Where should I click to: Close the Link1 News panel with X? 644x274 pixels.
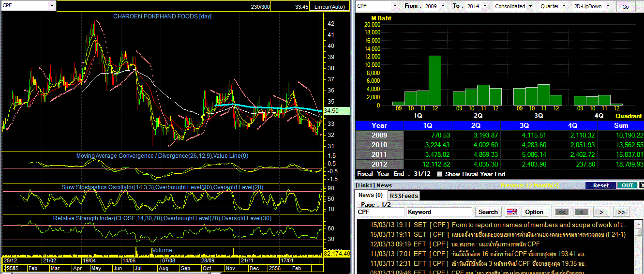[641, 185]
